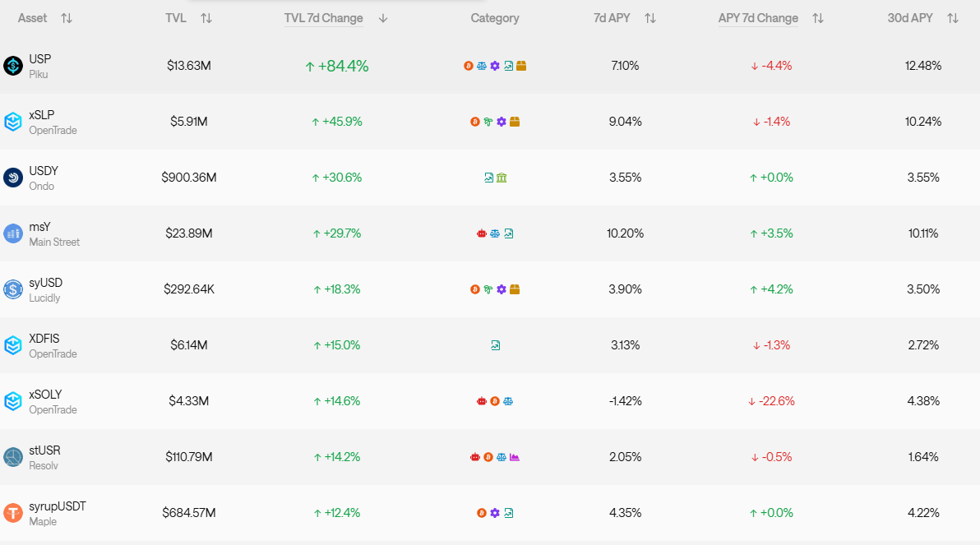The height and width of the screenshot is (545, 980).
Task: Click the green plant icon in xSLP row
Action: pos(488,122)
